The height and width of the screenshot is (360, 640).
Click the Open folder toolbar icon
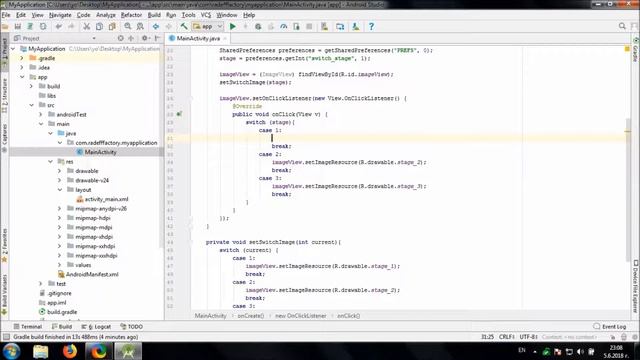[x=5, y=27]
